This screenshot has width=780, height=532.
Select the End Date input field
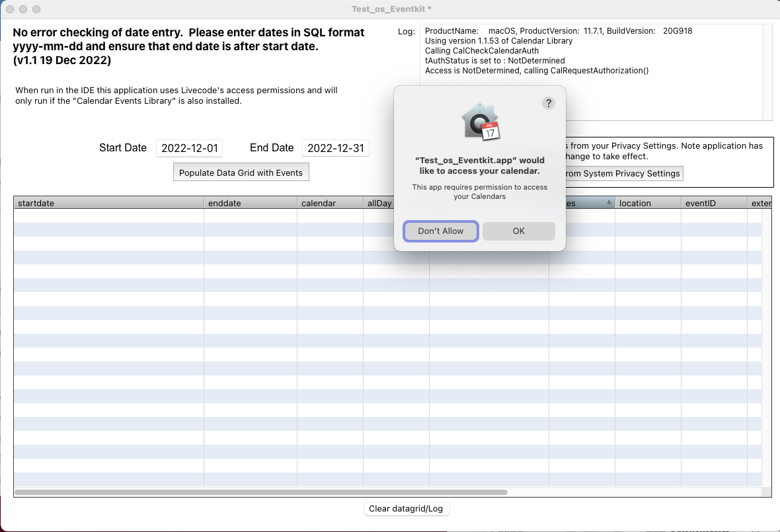pos(335,148)
